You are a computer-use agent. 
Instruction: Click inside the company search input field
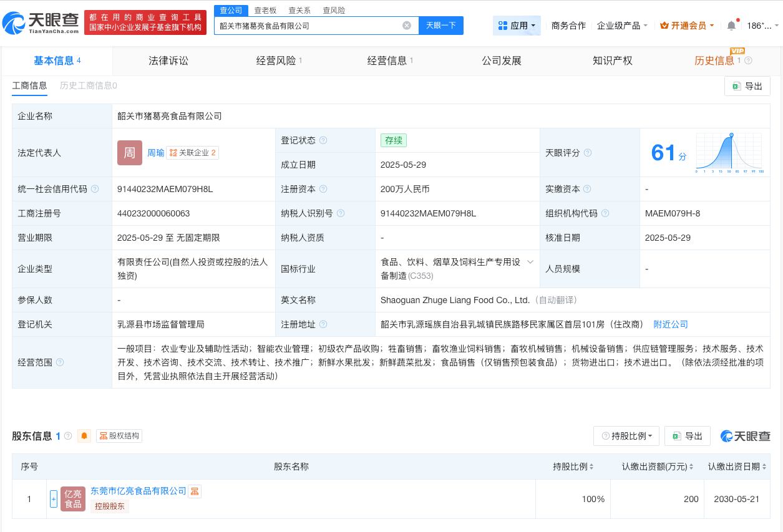pos(312,25)
